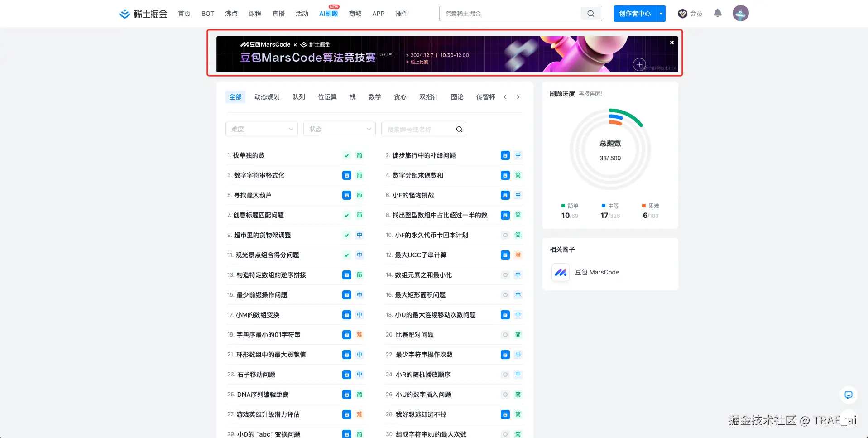Click the green check icon for 观光景点组合得分问题
The width and height of the screenshot is (868, 438).
pyautogui.click(x=347, y=255)
